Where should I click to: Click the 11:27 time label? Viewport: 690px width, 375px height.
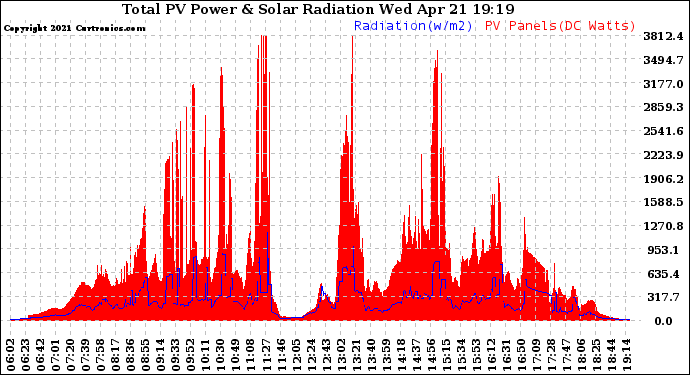click(x=265, y=354)
